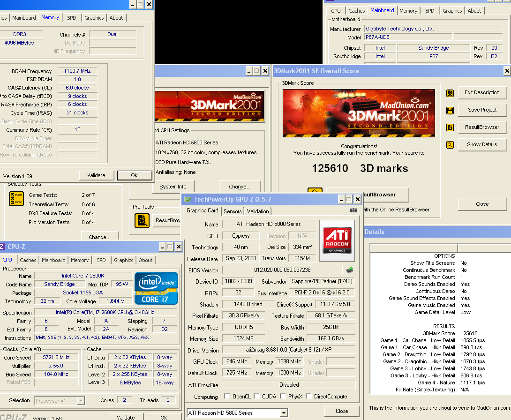Click Change button under Display and CPU Settings

tap(240, 187)
